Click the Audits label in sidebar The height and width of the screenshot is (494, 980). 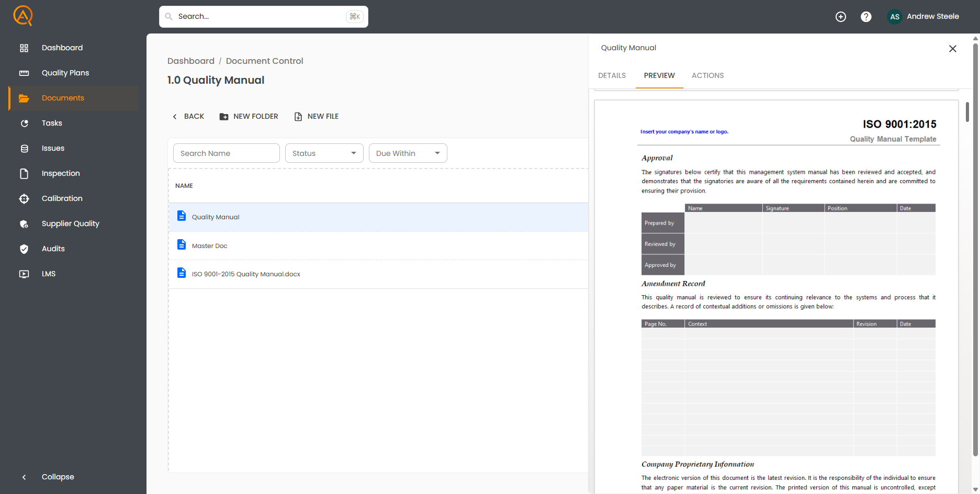point(53,249)
